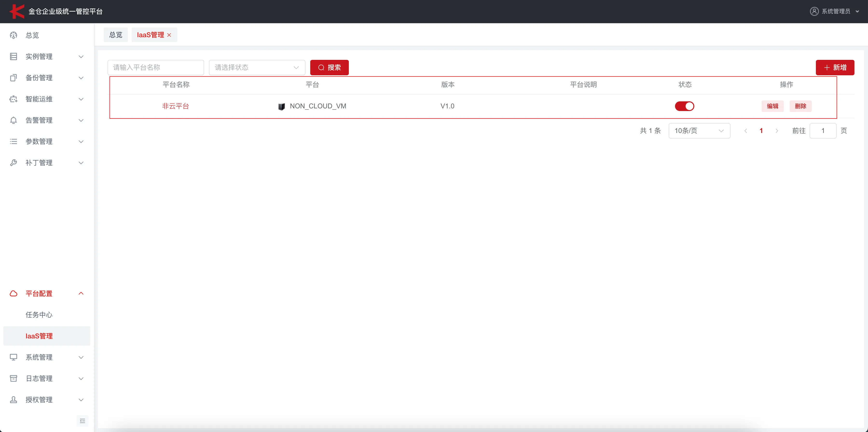Click the 请输入平台名称 search field
Screen dimensions: 868x432
[156, 67]
